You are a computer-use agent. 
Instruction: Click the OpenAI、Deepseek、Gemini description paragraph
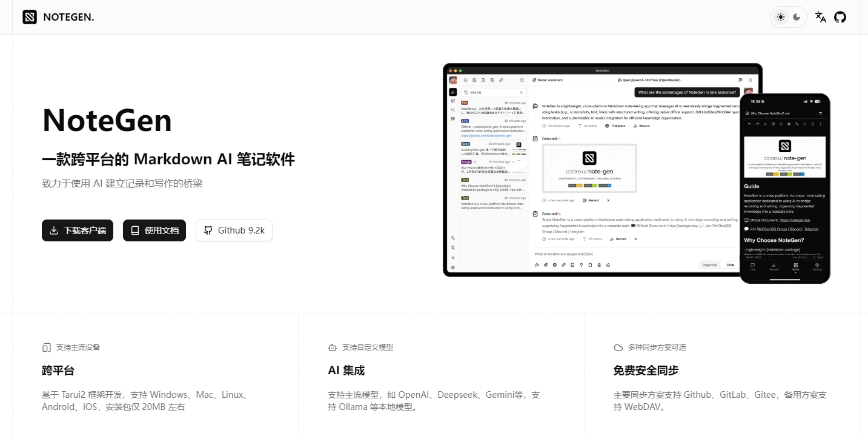[x=434, y=401]
